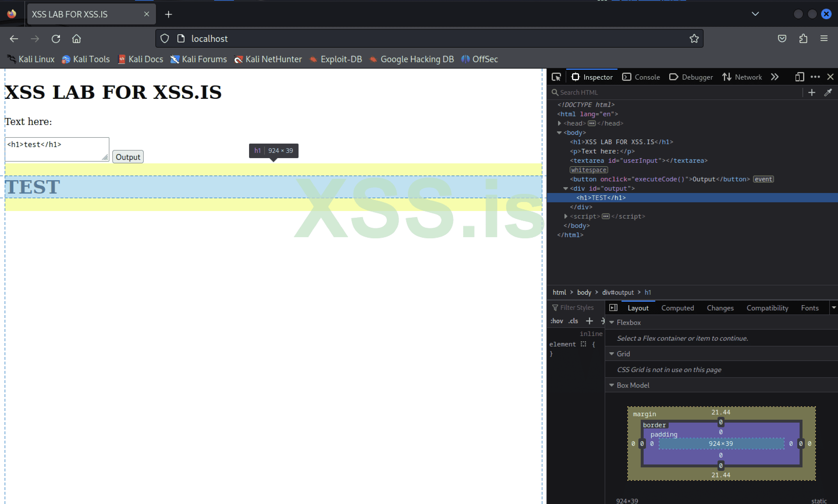
Task: Toggle the .cls class editor
Action: pyautogui.click(x=573, y=321)
